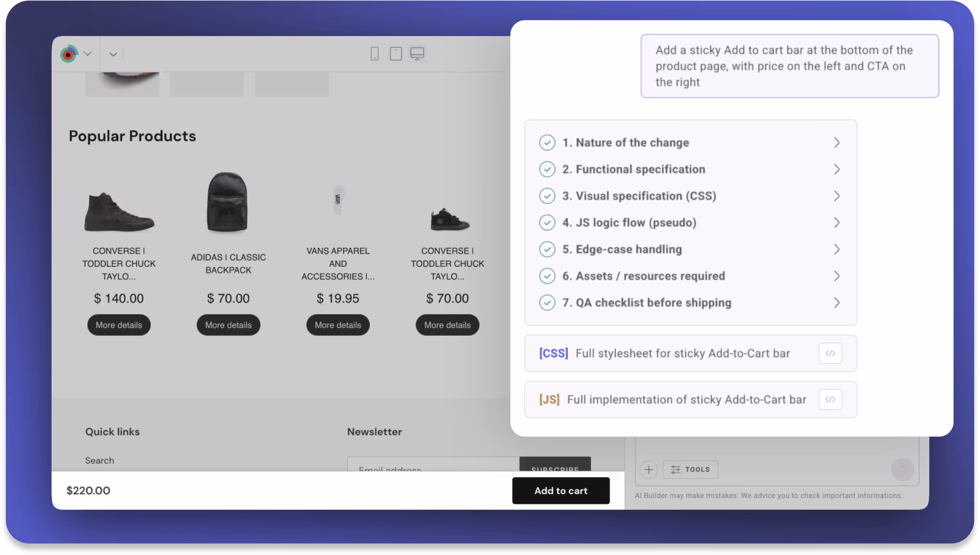Open the Tools menu in chat
980x555 pixels.
point(690,469)
